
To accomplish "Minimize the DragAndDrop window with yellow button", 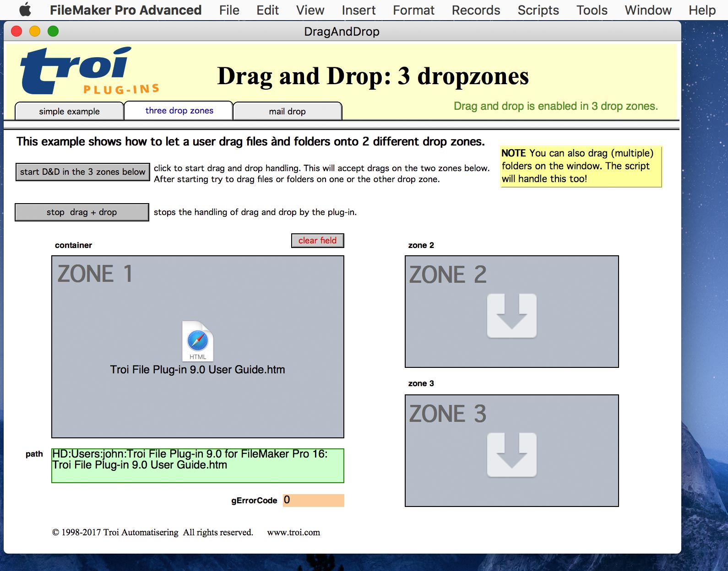I will (x=35, y=31).
